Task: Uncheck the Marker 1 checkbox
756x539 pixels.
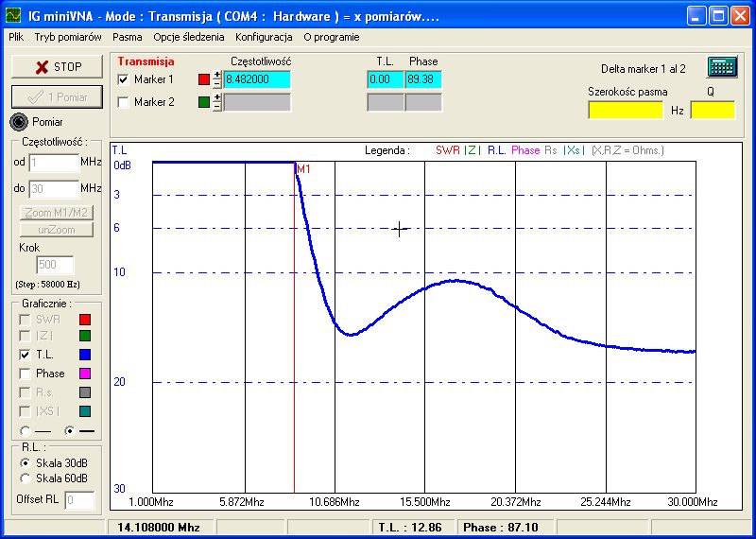Action: [x=124, y=79]
